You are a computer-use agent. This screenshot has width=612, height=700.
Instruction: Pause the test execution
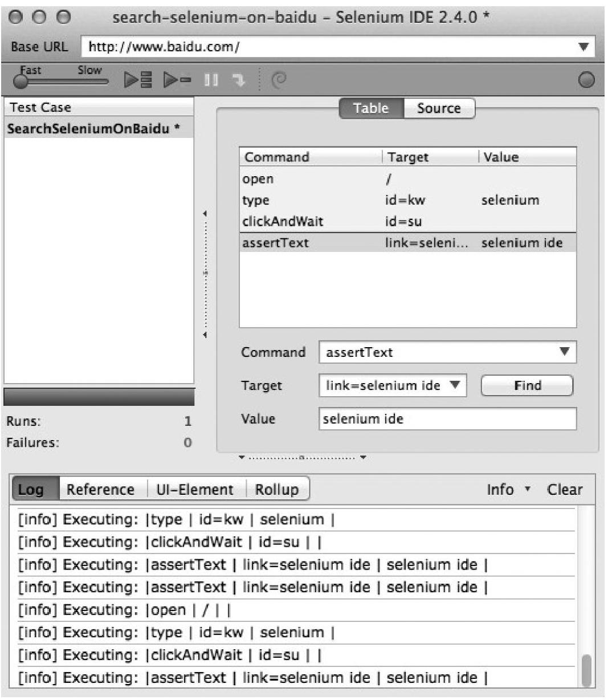pyautogui.click(x=211, y=80)
